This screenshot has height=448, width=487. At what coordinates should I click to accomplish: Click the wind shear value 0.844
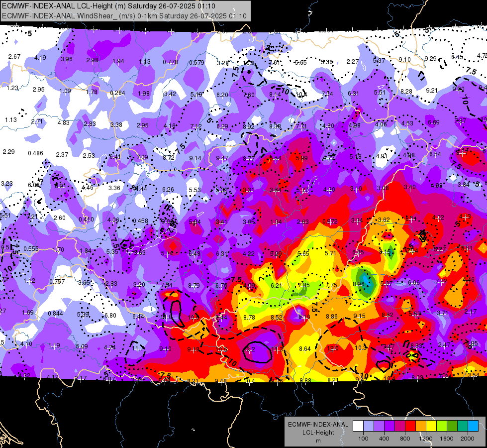tap(55, 314)
